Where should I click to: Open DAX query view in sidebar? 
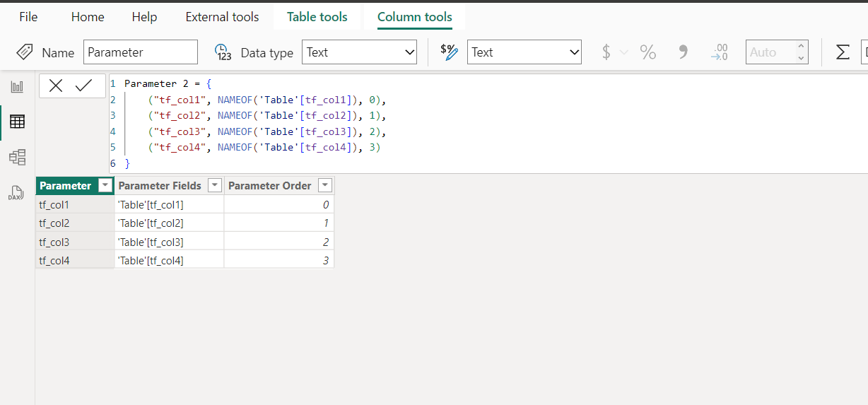coord(17,192)
